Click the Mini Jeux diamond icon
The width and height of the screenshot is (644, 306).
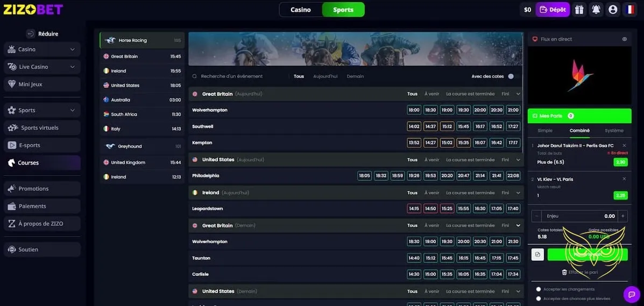pos(11,84)
